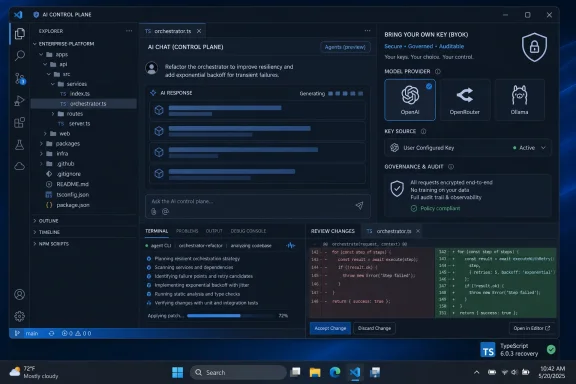Open the User Configured Key dropdown
This screenshot has width=576, height=384.
click(x=468, y=148)
